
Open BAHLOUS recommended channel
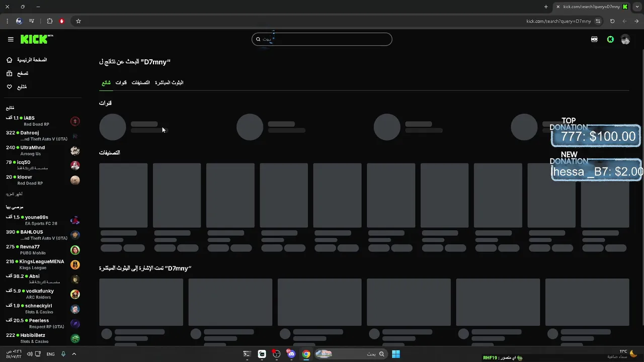coord(43,235)
